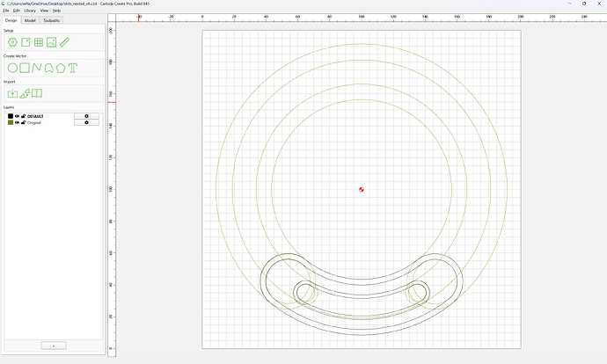This screenshot has width=607, height=364.
Task: Select the Circle vector tool
Action: [13, 68]
